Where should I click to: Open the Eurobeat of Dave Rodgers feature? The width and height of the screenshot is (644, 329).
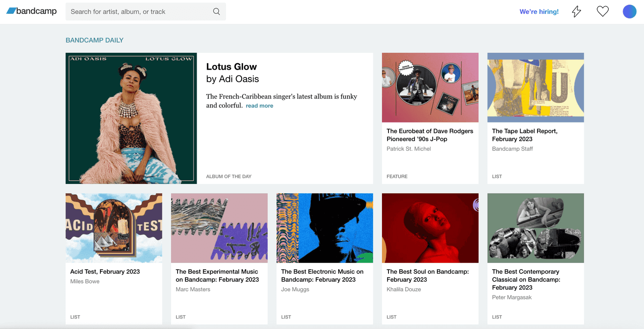tap(429, 135)
